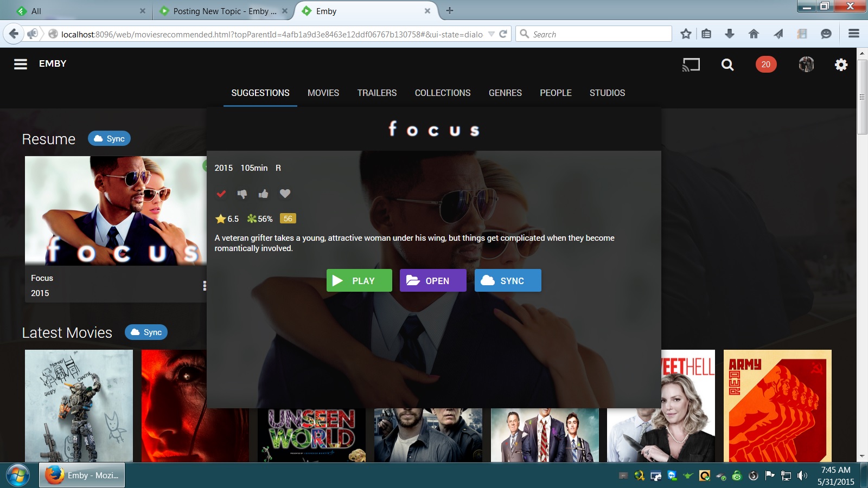This screenshot has height=488, width=868.
Task: Click the Sync button beside Resume
Action: [x=109, y=139]
